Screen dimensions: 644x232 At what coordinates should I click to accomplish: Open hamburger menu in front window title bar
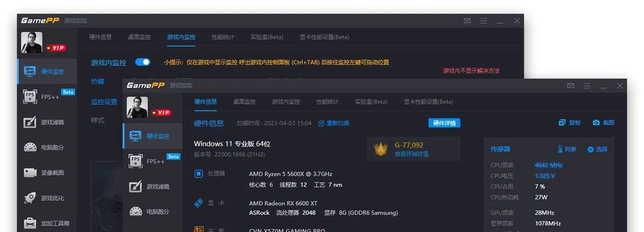click(587, 85)
